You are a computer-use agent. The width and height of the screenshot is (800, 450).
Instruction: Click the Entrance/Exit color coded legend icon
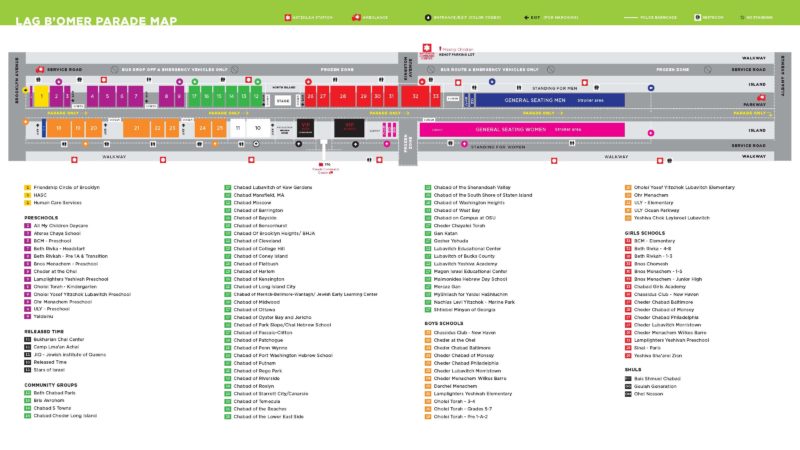[x=428, y=17]
